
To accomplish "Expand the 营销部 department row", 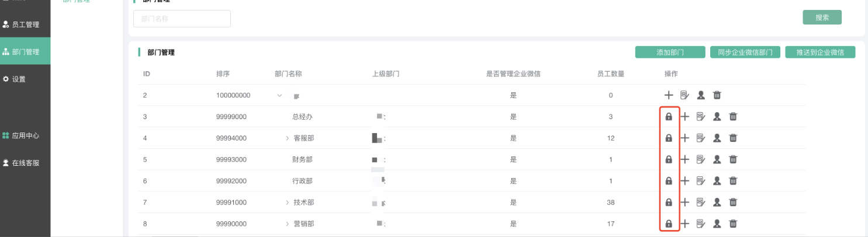I will (287, 224).
